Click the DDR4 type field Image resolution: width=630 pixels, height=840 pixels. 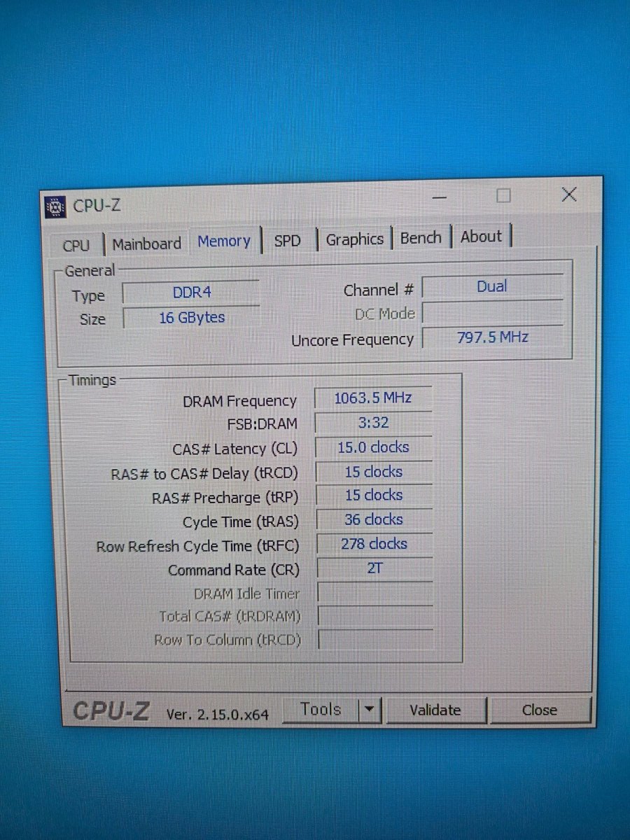tap(191, 293)
